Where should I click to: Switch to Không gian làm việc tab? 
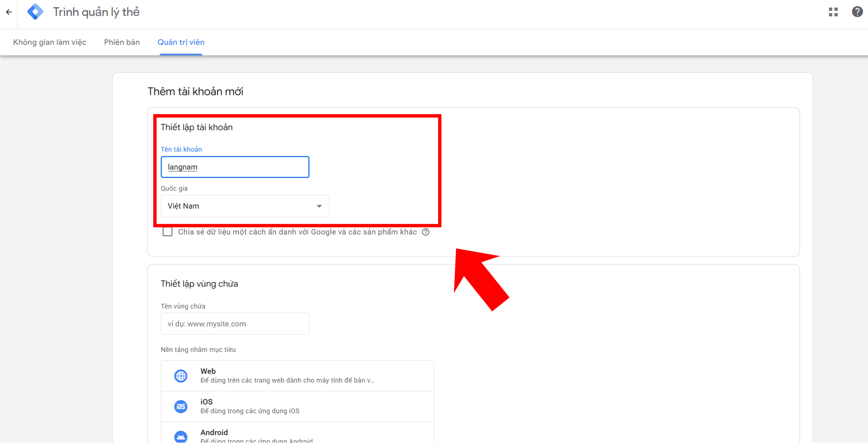point(50,42)
